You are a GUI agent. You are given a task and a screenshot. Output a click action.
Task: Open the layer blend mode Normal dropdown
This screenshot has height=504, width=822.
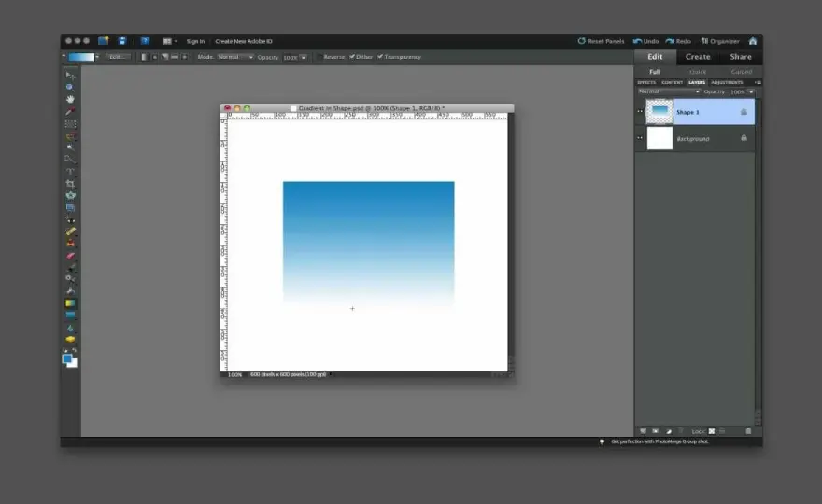pos(669,91)
